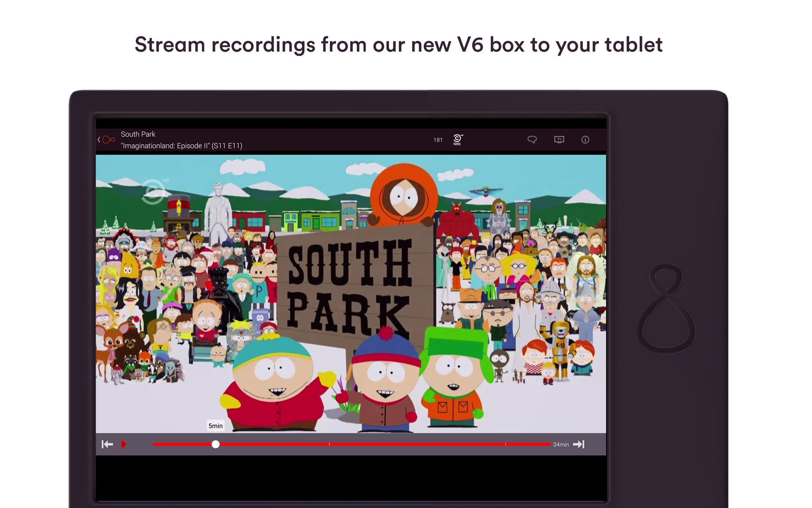Click the 34min duration label
The image size is (812, 508).
click(x=561, y=444)
